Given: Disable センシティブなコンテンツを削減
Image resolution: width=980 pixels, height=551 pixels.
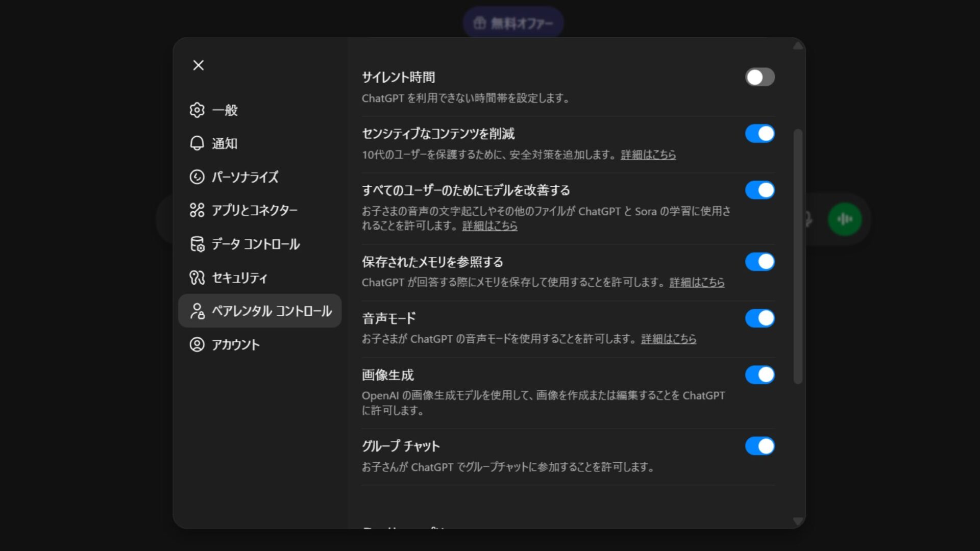Looking at the screenshot, I should click(760, 134).
